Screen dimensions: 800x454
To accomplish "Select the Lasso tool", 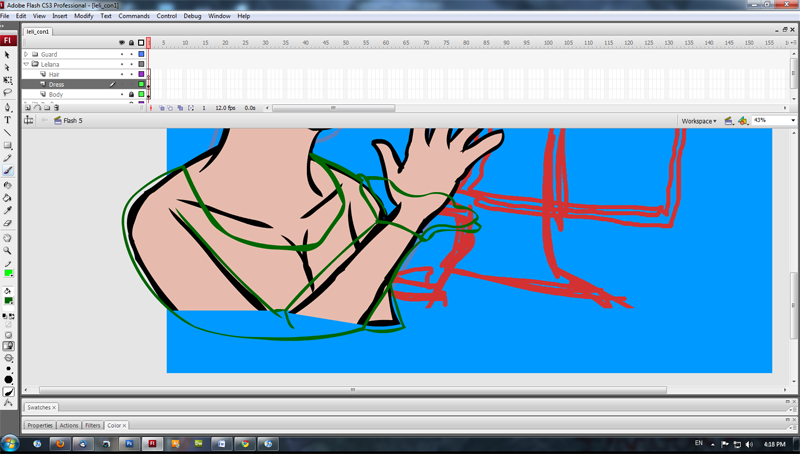I will point(8,92).
